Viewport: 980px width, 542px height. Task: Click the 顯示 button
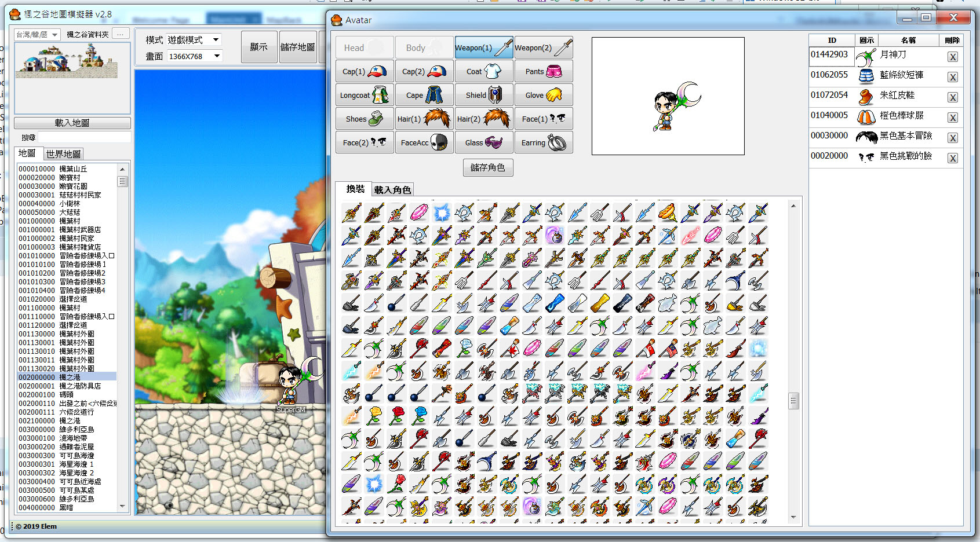(258, 47)
